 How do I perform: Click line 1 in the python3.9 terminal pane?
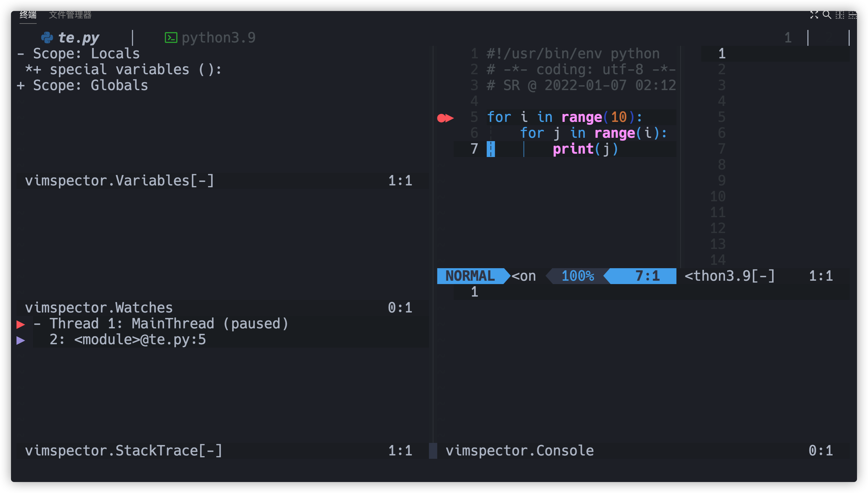[722, 53]
